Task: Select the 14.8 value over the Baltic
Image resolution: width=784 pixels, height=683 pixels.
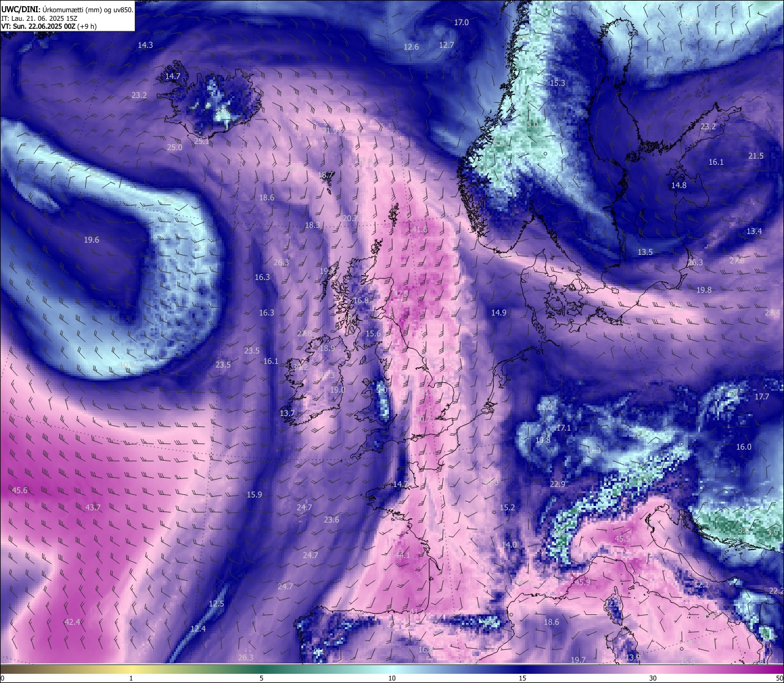Action: pyautogui.click(x=679, y=185)
